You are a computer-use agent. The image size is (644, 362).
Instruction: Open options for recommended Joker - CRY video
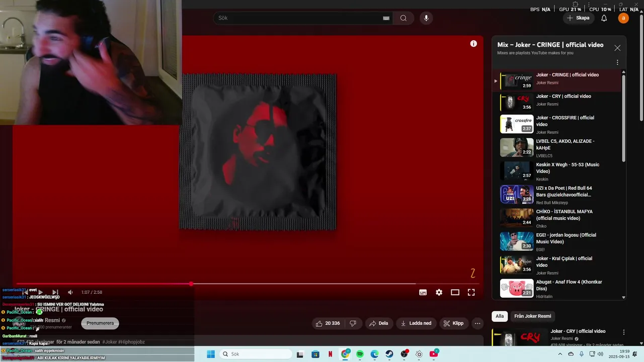624,332
